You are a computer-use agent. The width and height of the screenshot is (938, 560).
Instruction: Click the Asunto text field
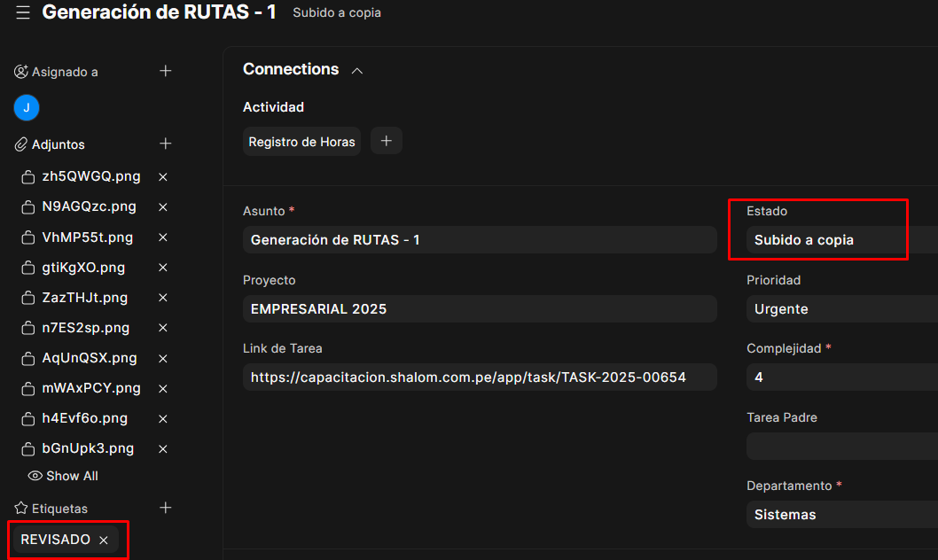[x=479, y=240]
